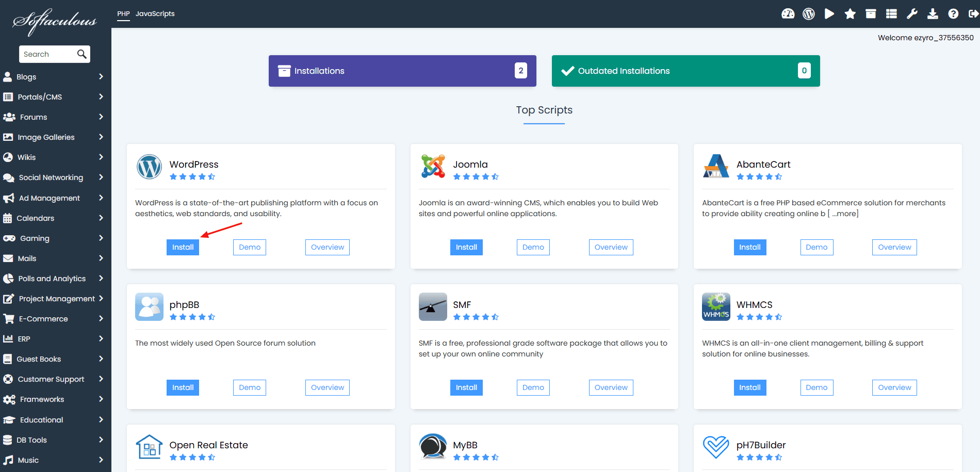Select the PHP tab
980x472 pixels.
point(123,14)
